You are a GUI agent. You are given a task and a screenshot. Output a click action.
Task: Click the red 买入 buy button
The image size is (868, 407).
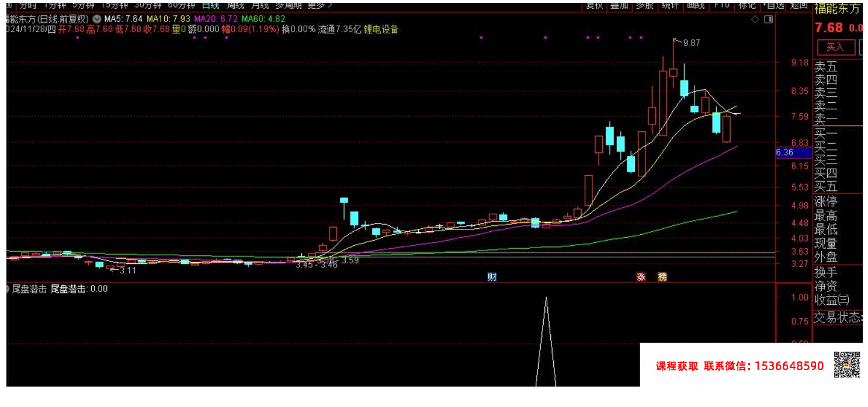[836, 47]
